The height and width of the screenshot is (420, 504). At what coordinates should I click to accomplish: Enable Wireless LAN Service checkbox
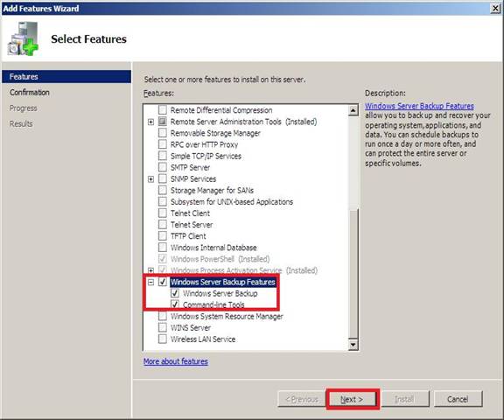[163, 339]
